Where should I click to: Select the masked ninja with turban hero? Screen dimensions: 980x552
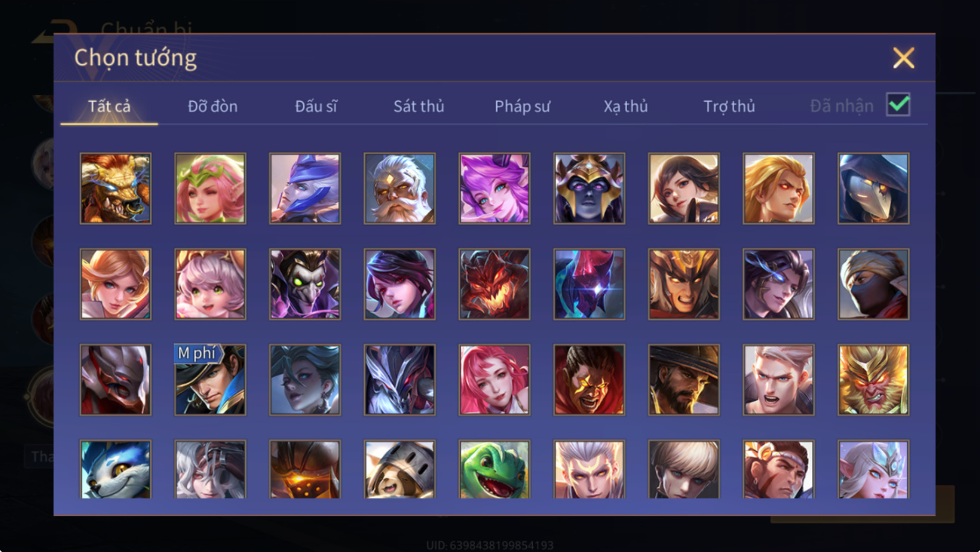(873, 284)
